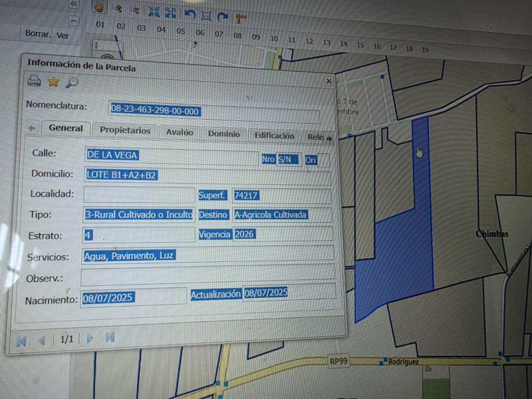Click the undo arrow in map toolbar

coord(190,15)
